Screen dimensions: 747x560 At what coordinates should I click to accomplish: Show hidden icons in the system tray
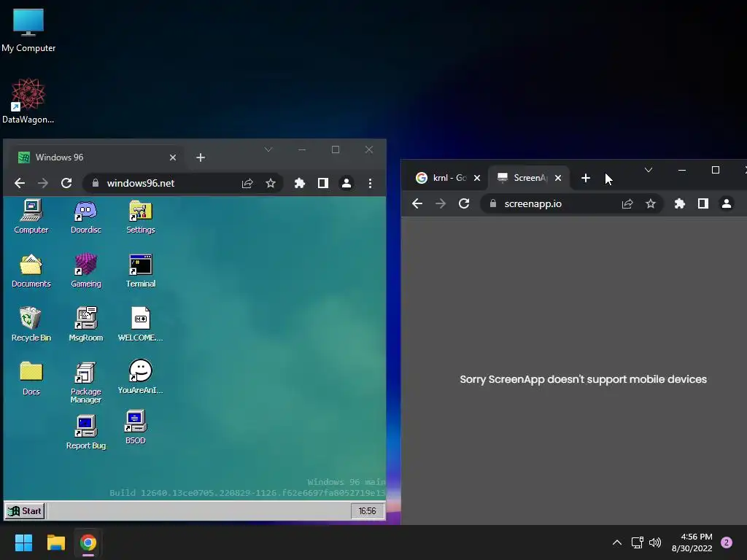click(617, 542)
